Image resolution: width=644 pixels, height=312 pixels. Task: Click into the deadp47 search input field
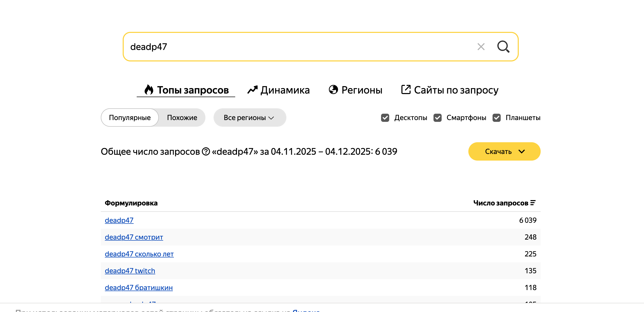tap(293, 47)
